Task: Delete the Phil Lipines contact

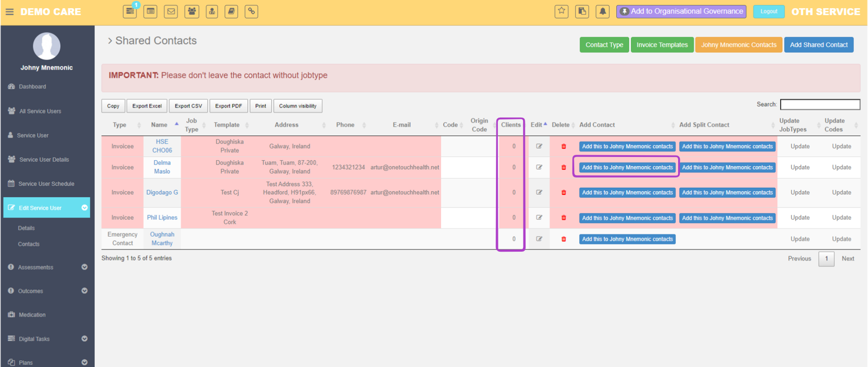Action: [564, 218]
